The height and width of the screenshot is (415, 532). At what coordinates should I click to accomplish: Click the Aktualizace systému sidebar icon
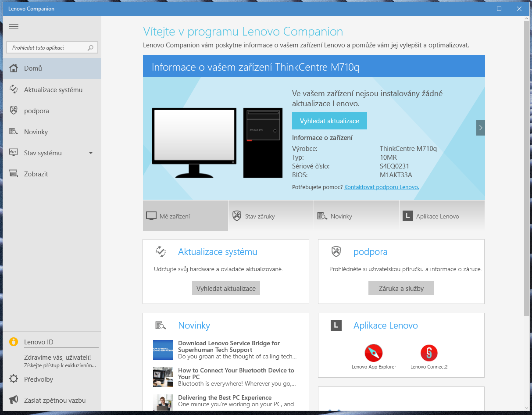pos(14,89)
